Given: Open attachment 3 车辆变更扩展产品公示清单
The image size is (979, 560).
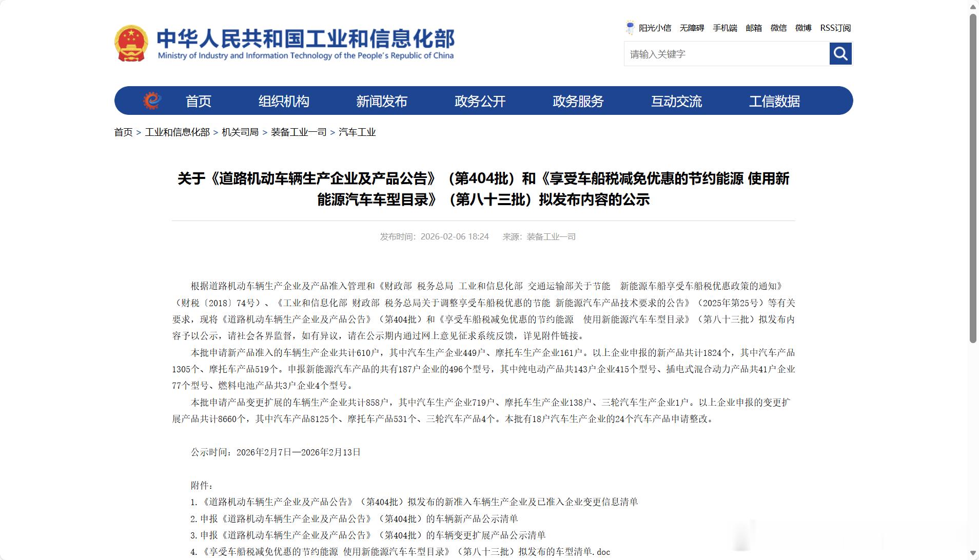Looking at the screenshot, I should pyautogui.click(x=368, y=535).
